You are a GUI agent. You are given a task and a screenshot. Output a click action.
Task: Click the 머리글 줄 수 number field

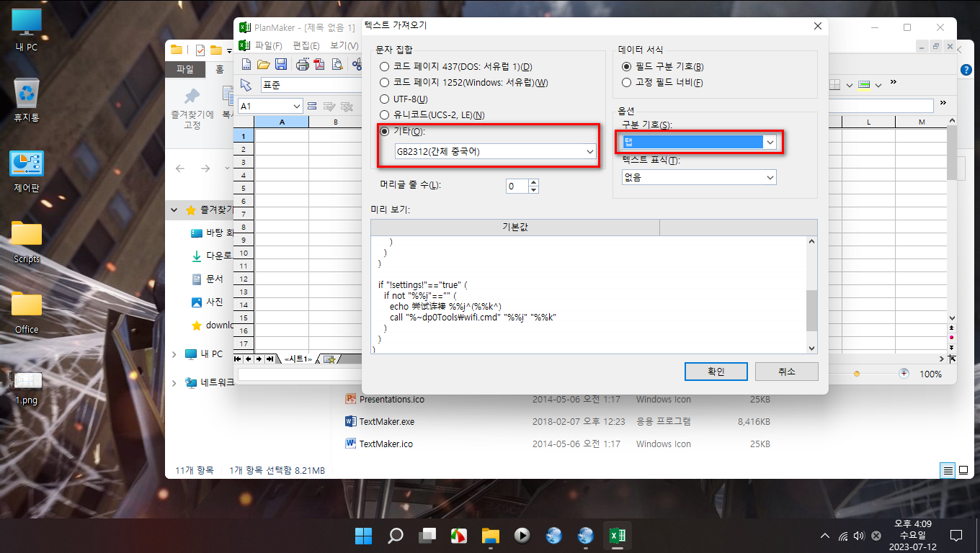point(517,186)
